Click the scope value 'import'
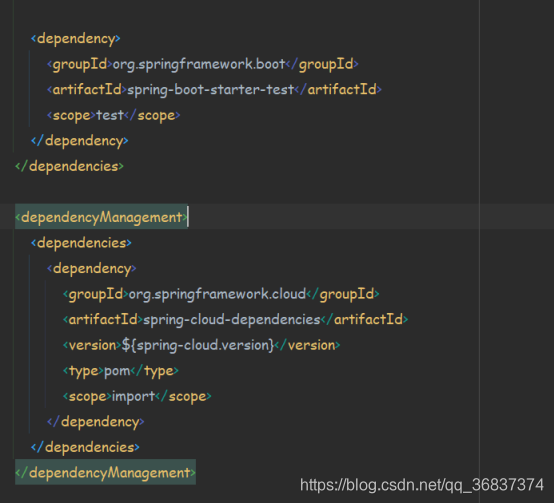Screen dimensions: 554x504 click(134, 397)
